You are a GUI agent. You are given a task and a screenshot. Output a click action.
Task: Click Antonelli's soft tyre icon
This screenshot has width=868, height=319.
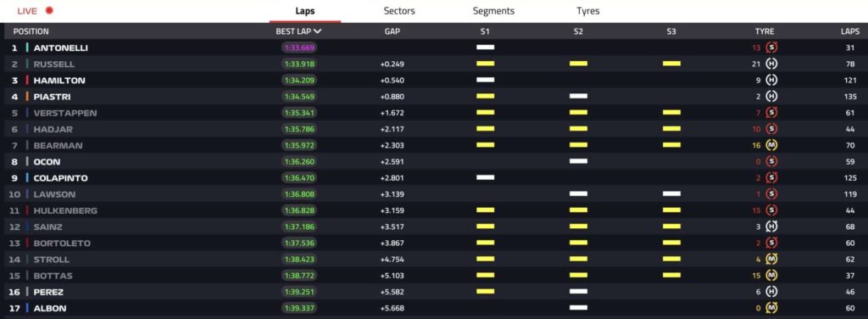[771, 48]
